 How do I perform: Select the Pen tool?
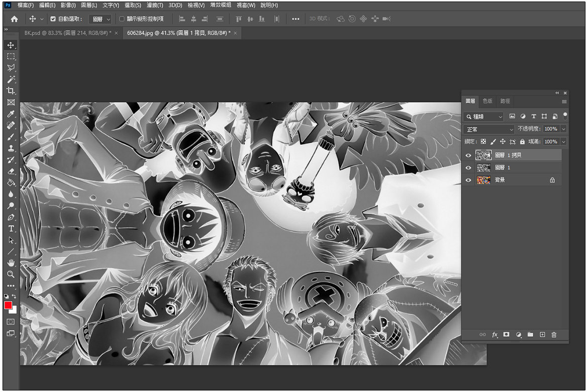(11, 217)
